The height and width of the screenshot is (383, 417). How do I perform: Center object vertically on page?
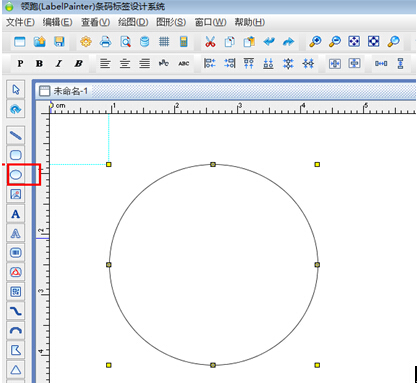(354, 63)
